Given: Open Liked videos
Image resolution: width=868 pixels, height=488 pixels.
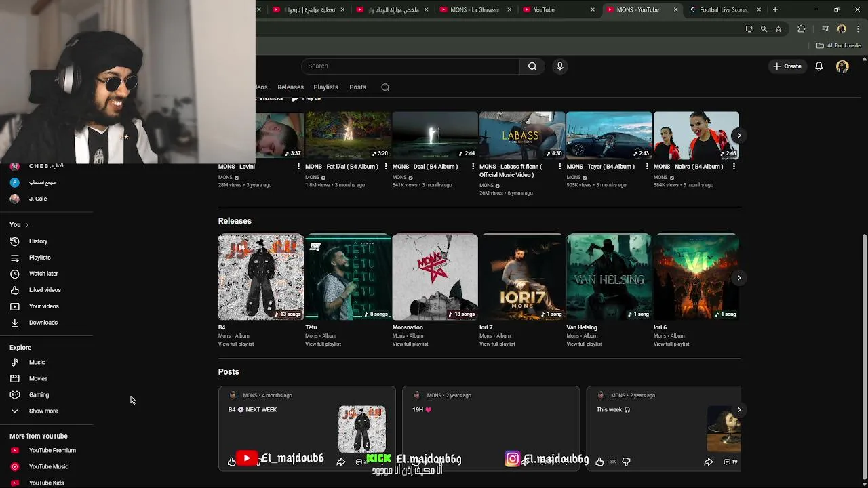Looking at the screenshot, I should pos(46,290).
